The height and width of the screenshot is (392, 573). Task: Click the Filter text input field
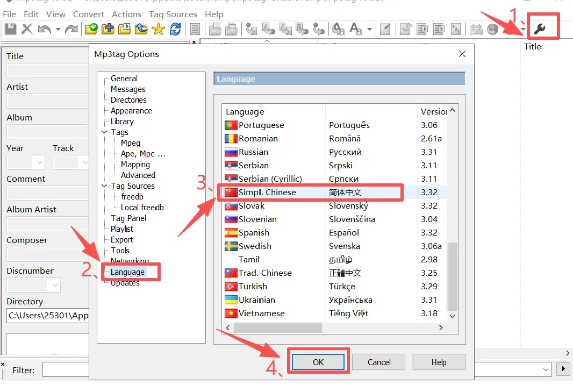(66, 369)
